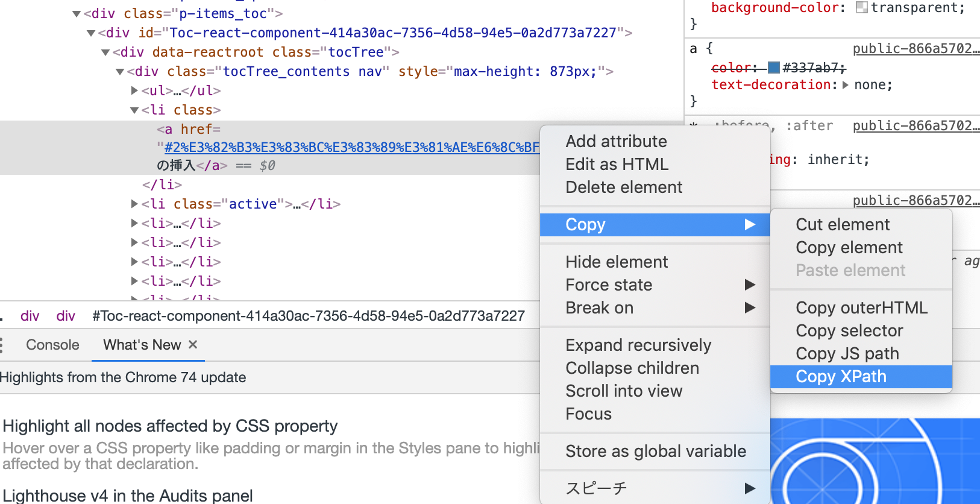Select Toc-react-component breadcrumb
Screen dimensions: 980x504
click(x=309, y=316)
